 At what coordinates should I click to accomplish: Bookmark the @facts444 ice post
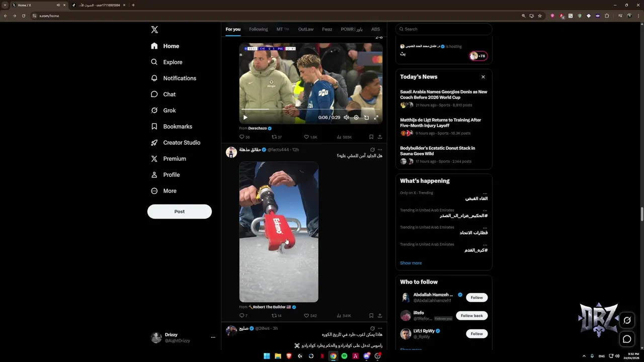tap(371, 316)
